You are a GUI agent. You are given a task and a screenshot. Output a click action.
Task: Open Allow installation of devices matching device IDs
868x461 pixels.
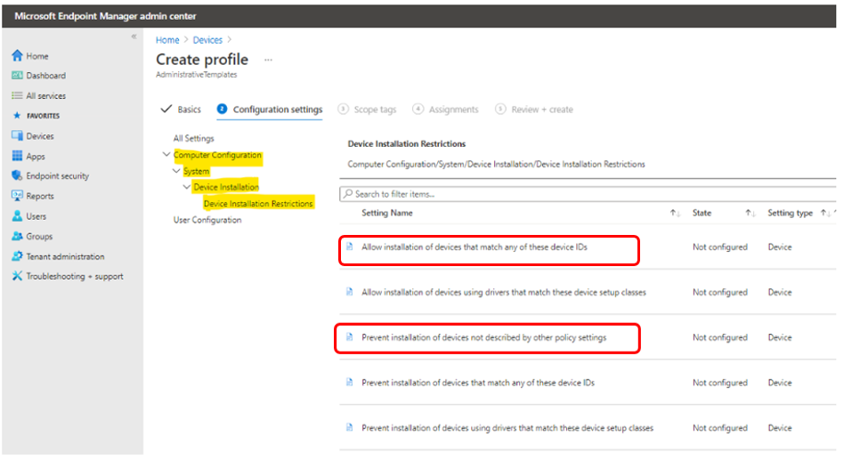click(475, 247)
